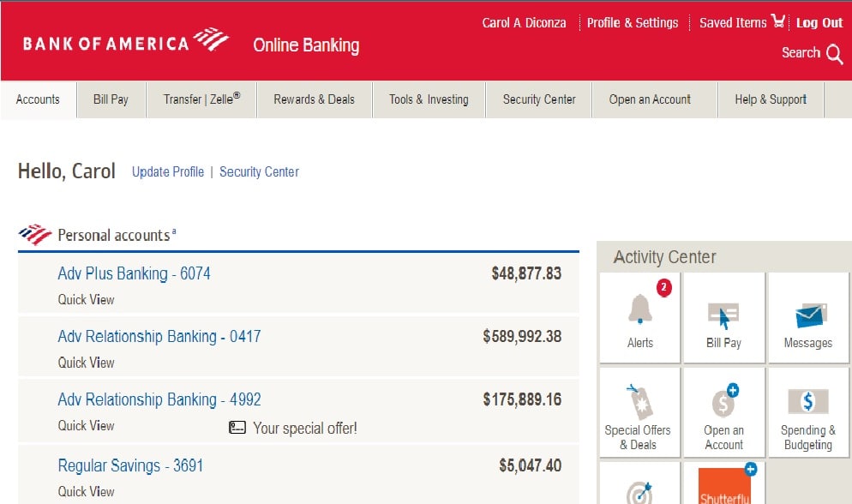The width and height of the screenshot is (852, 504).
Task: Open the Saved Items cart icon
Action: [777, 22]
